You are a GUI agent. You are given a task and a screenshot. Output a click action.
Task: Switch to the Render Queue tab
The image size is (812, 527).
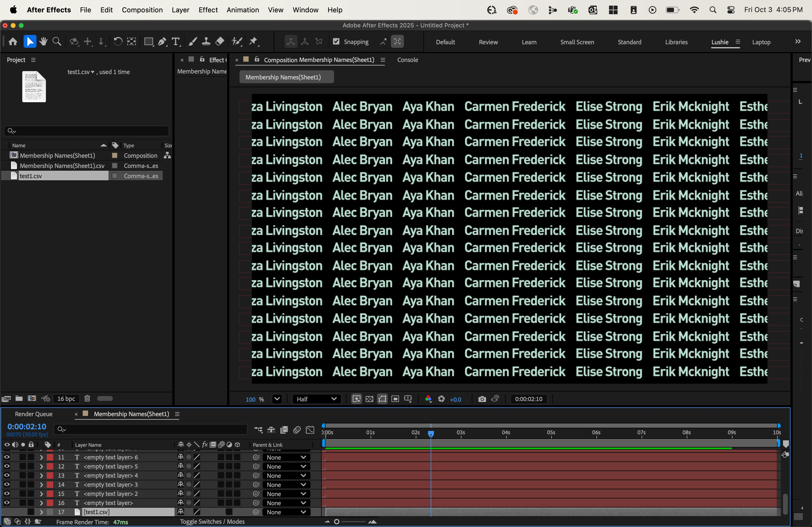[x=34, y=414]
